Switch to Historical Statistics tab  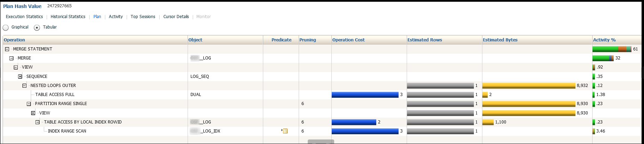[68, 17]
